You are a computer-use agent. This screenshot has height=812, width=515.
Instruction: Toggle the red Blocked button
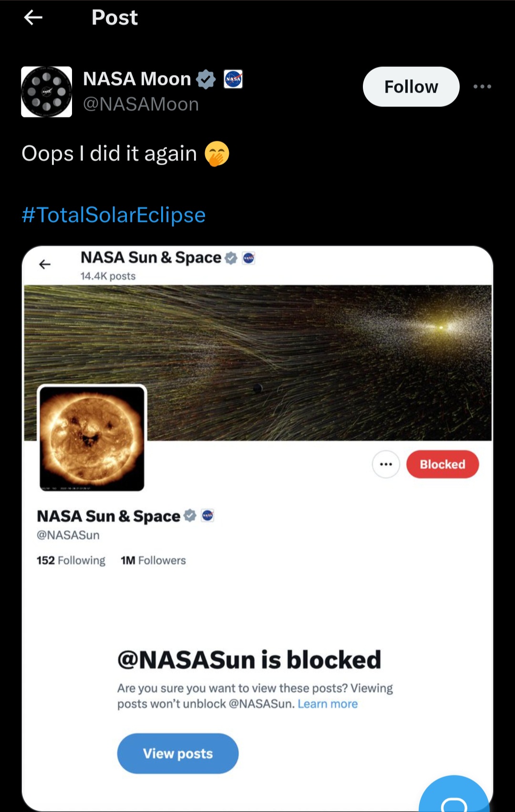(442, 464)
